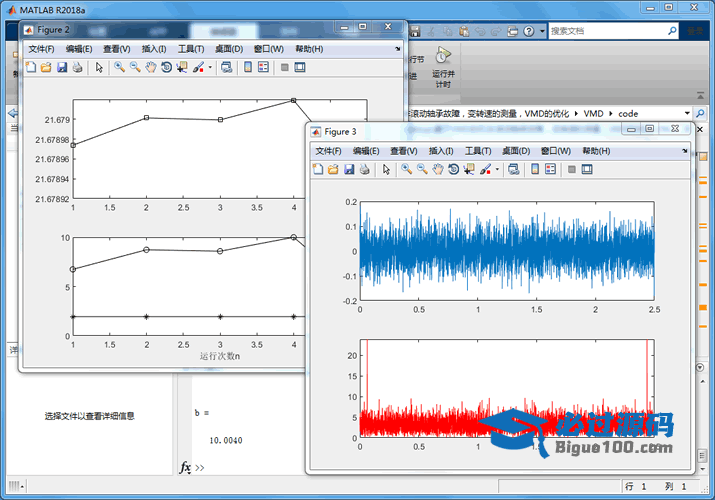Open MATLAB Help question mark icon
The width and height of the screenshot is (715, 500).
coord(528,31)
